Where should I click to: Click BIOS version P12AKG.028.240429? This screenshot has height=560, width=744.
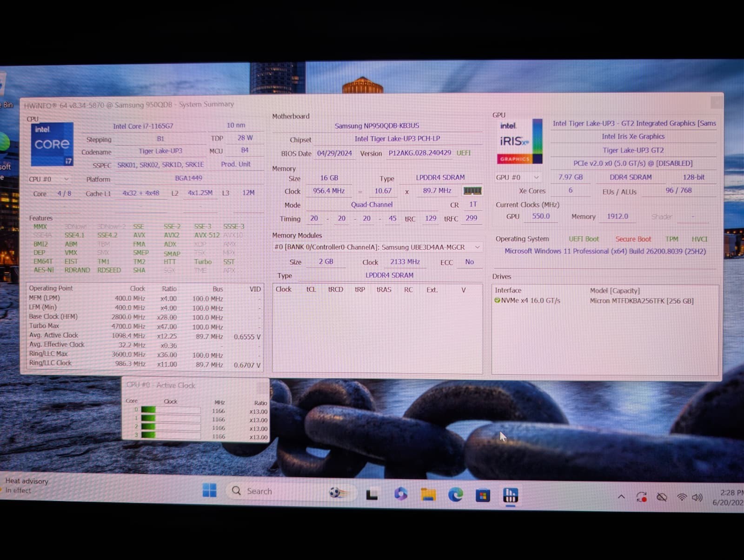[x=419, y=153]
